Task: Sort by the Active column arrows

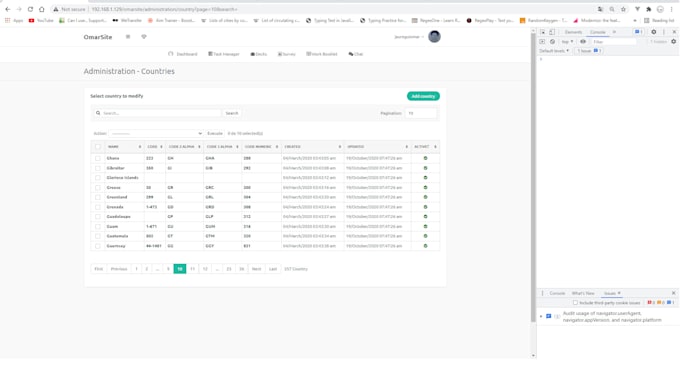Action: 435,147
